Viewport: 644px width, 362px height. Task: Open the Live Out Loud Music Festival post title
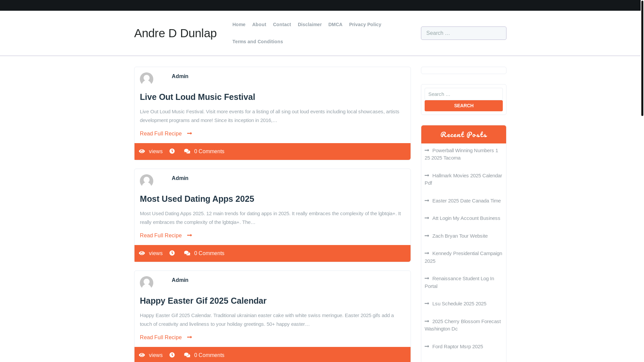[198, 97]
